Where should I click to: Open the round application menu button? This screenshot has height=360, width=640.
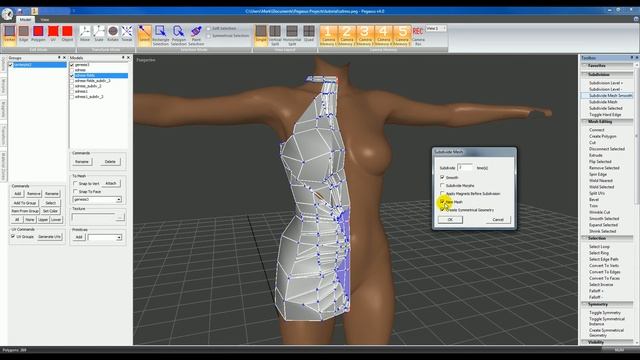point(7,14)
